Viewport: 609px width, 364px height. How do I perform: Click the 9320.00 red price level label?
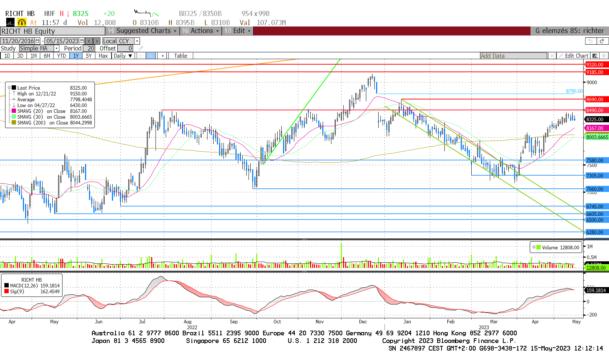pyautogui.click(x=596, y=65)
